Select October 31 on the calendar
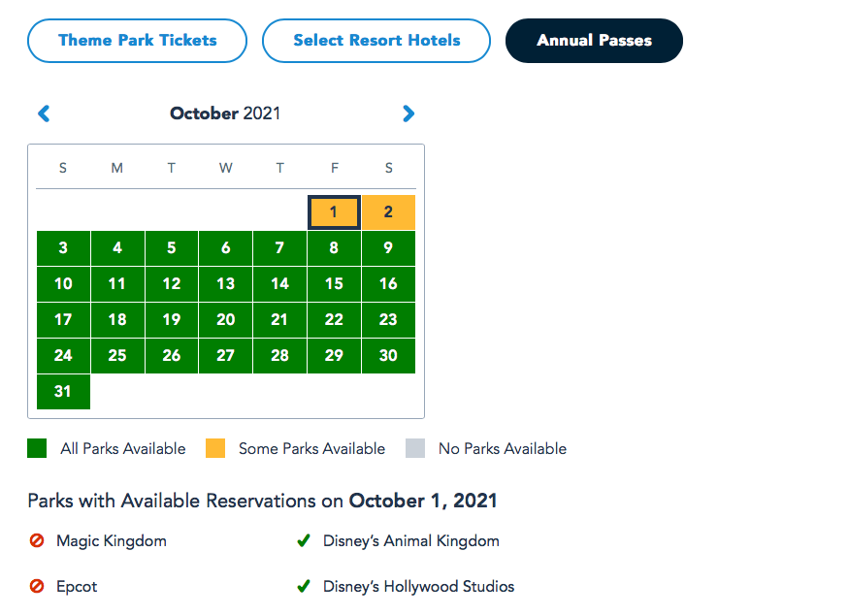This screenshot has height=616, width=849. [x=63, y=392]
